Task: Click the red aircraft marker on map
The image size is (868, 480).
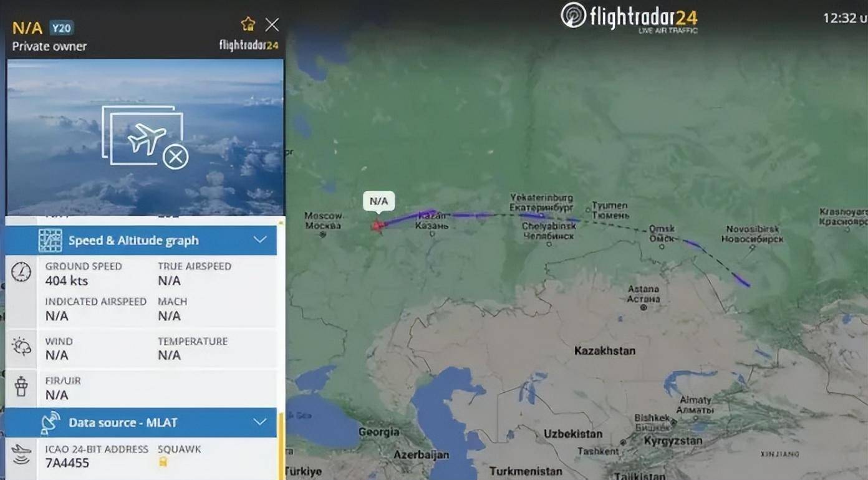Action: coord(378,226)
